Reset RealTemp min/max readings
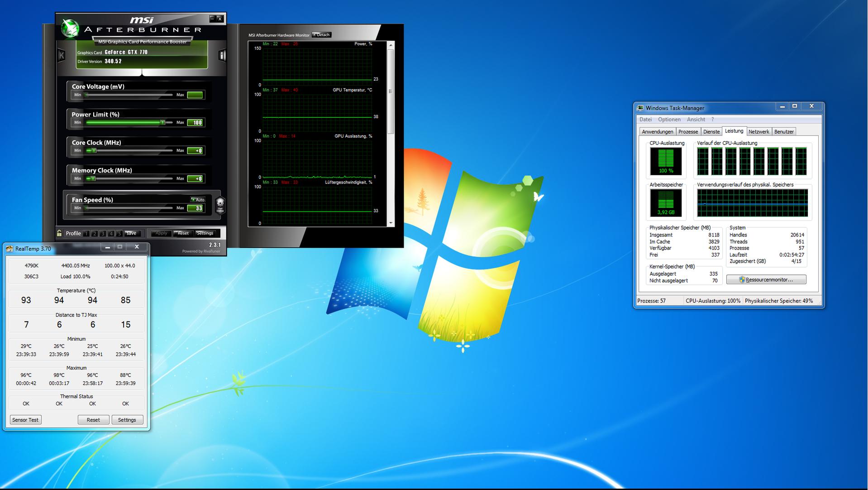 [93, 420]
